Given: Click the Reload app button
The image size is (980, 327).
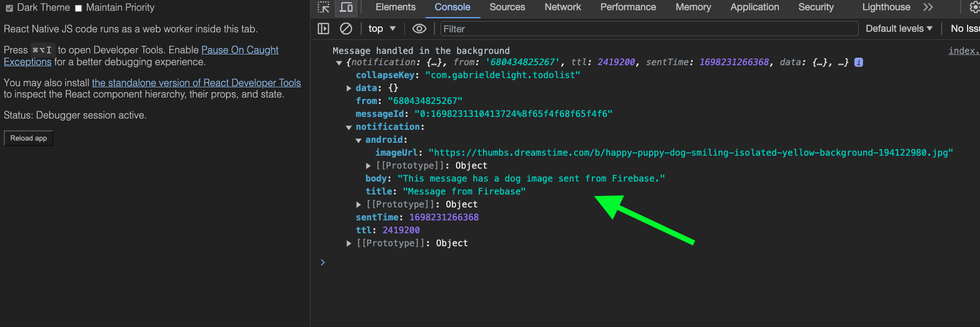Looking at the screenshot, I should pyautogui.click(x=29, y=138).
